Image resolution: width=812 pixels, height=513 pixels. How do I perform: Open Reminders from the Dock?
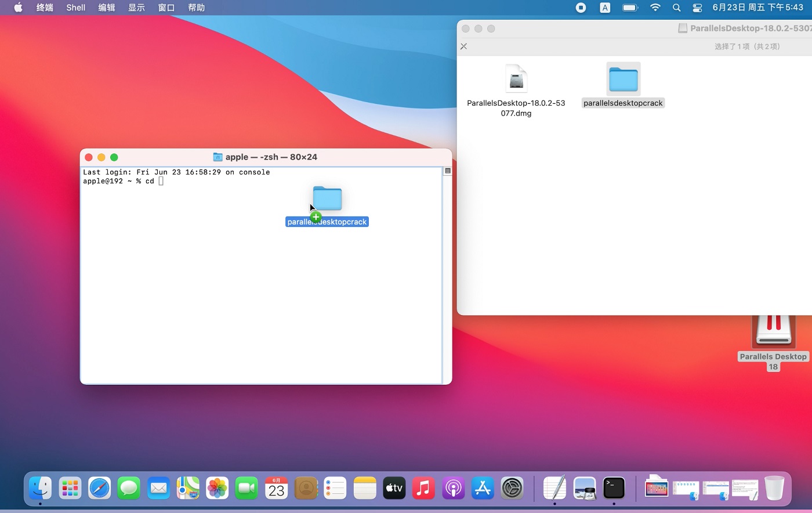335,488
